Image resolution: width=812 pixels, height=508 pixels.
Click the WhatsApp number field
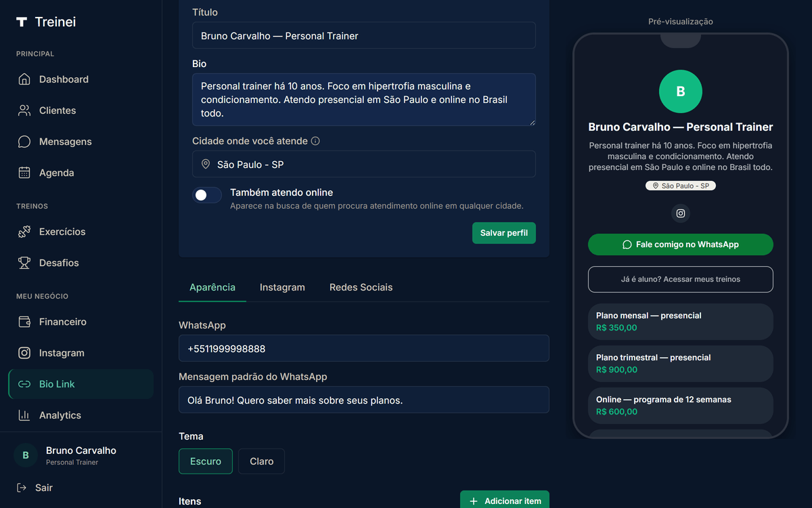pyautogui.click(x=364, y=348)
